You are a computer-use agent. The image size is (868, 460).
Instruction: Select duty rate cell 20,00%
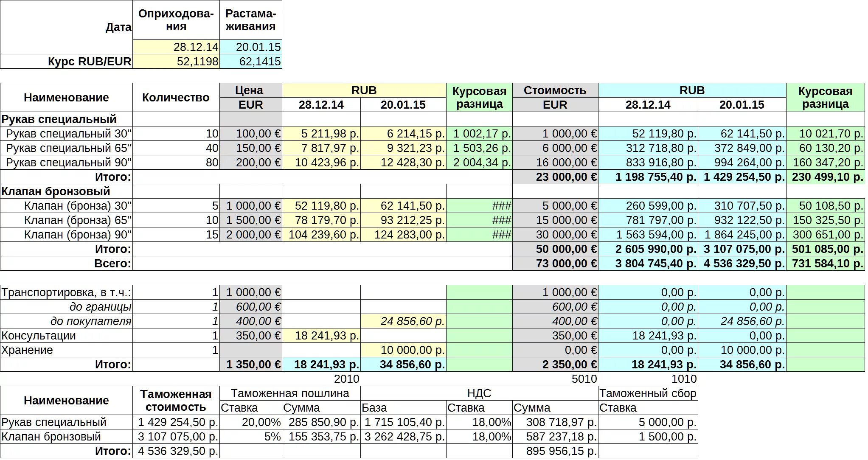pos(251,422)
